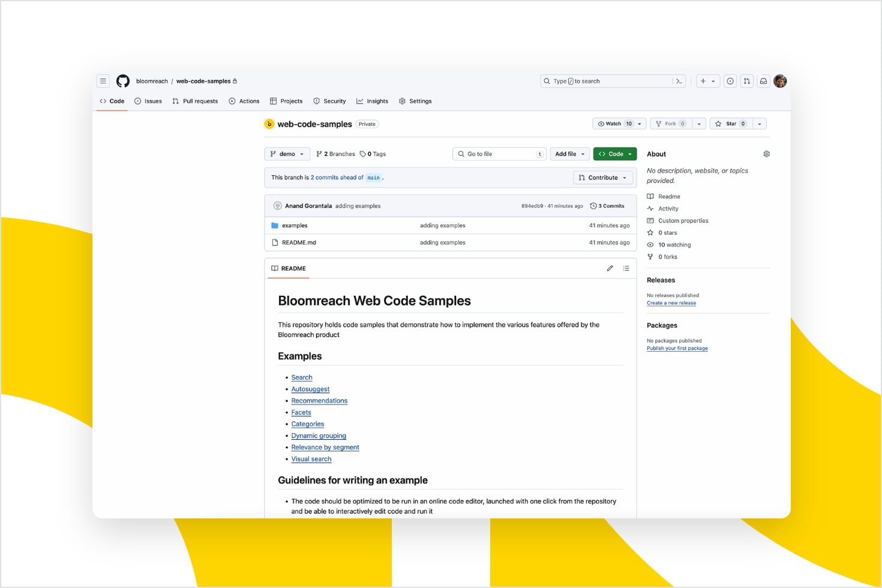Open your profile avatar menu
Image resolution: width=882 pixels, height=588 pixels.
click(780, 81)
